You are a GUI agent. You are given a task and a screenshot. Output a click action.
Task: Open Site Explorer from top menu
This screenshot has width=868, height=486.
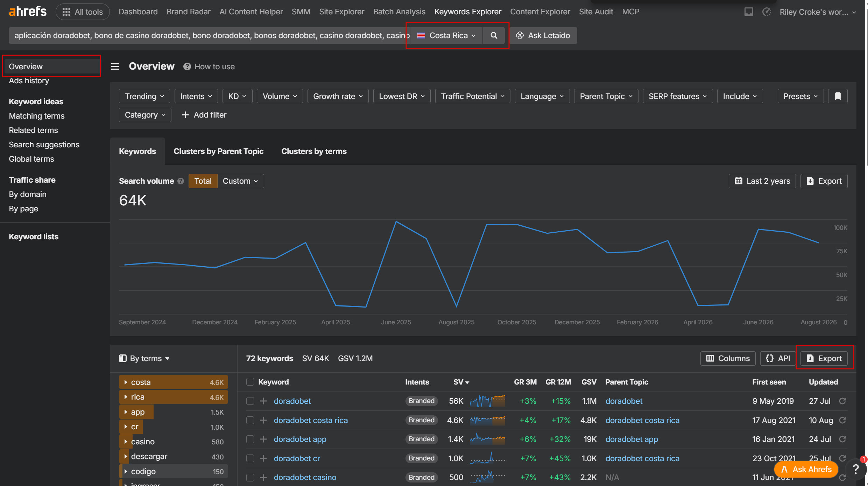coord(341,12)
